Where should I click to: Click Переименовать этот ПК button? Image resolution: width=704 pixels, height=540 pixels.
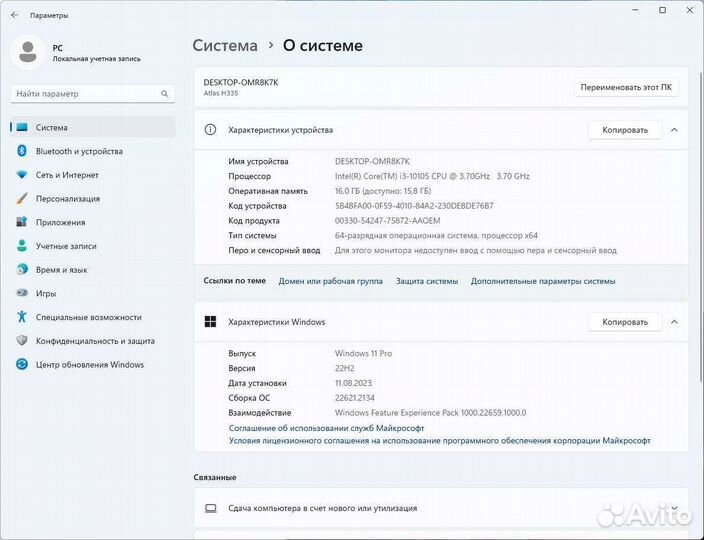click(626, 87)
